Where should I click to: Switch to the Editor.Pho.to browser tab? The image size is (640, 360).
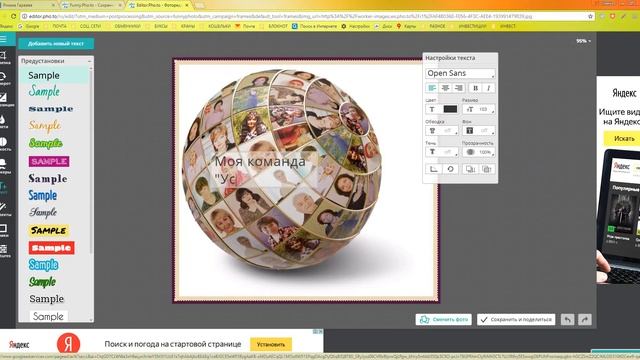coord(159,5)
